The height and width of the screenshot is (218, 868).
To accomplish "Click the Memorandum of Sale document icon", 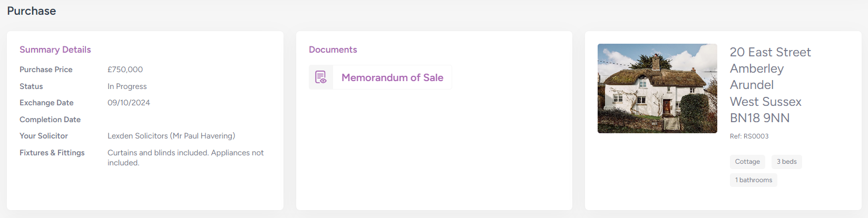I will pos(321,77).
